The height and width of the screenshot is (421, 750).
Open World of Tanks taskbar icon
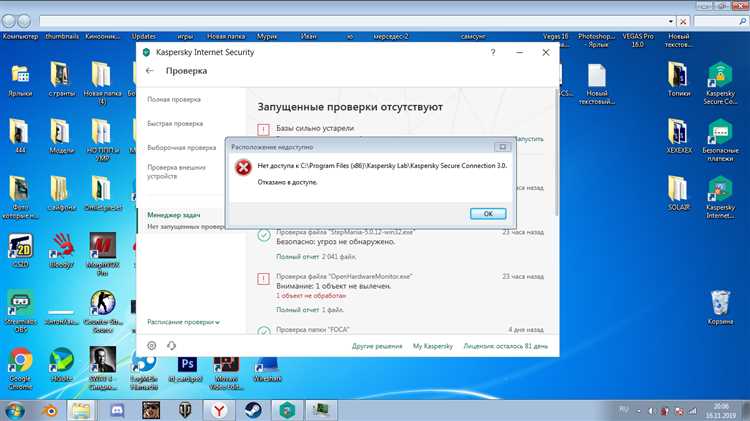(185, 410)
